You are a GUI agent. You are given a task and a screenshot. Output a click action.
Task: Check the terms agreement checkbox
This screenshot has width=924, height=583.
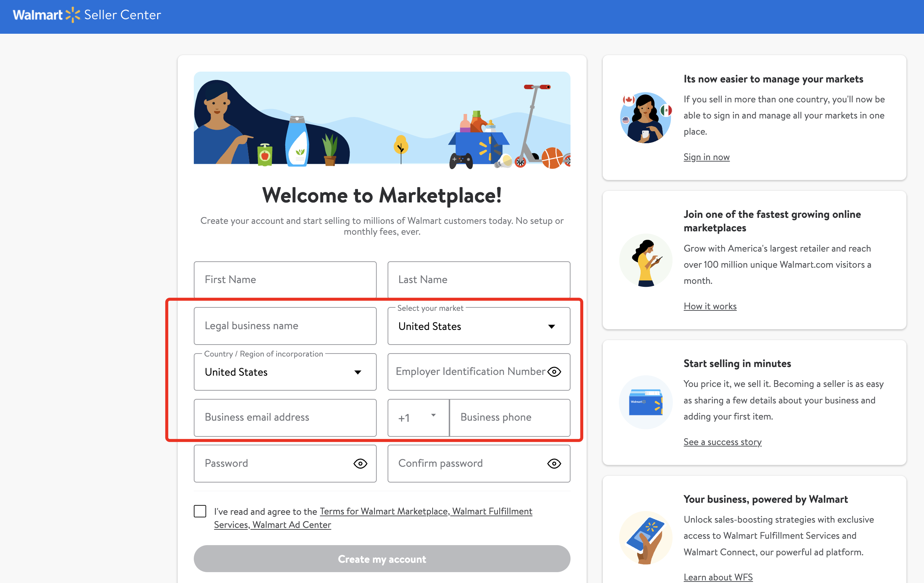[x=200, y=511]
